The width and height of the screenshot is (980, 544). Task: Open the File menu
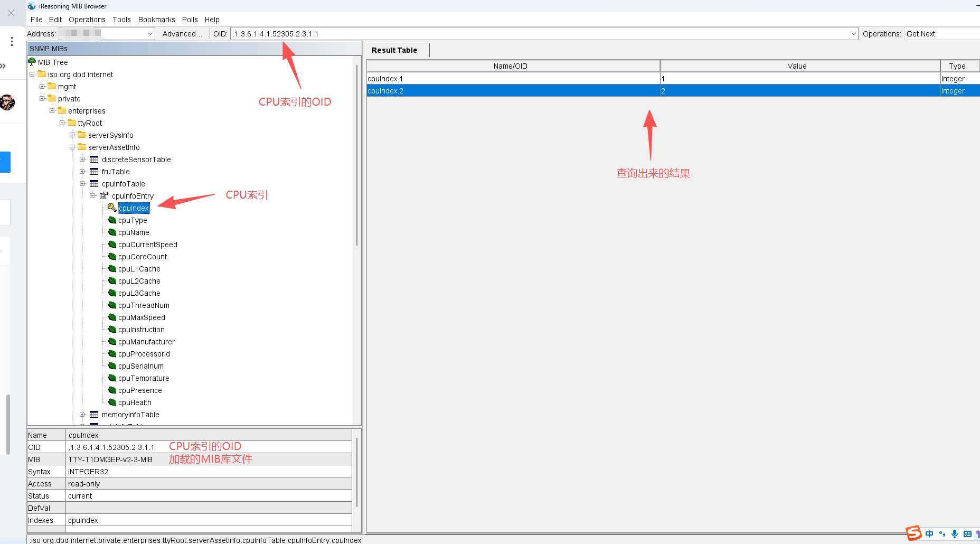tap(36, 20)
